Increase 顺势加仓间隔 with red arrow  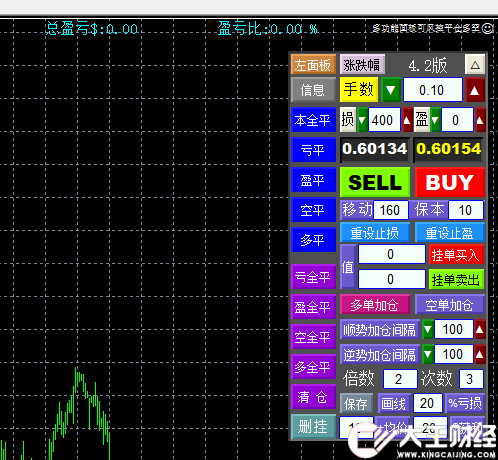(x=480, y=329)
